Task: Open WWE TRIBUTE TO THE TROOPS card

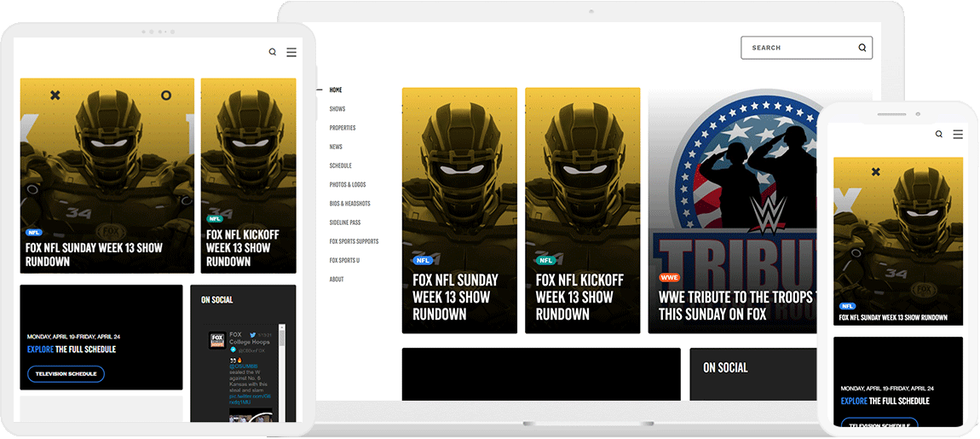Action: coord(733,210)
